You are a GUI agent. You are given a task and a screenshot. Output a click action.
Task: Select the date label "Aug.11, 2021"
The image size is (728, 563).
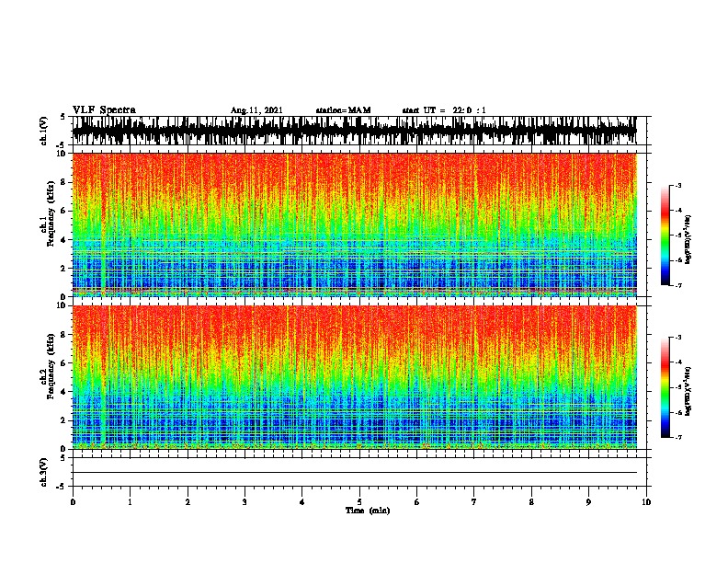(256, 110)
